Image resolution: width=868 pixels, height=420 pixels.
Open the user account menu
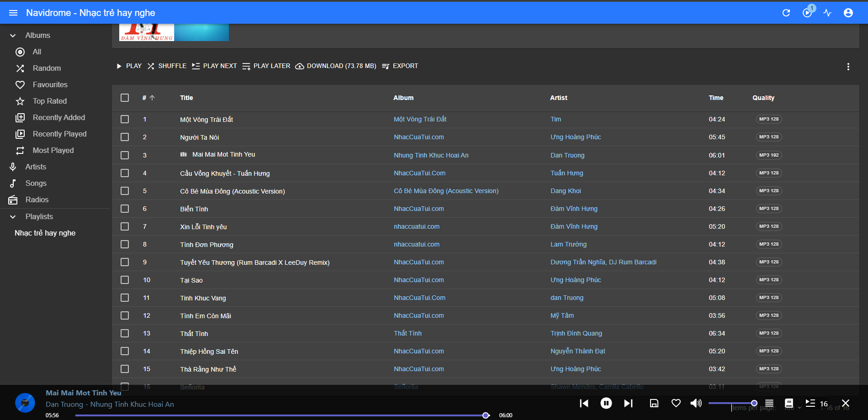click(x=848, y=13)
